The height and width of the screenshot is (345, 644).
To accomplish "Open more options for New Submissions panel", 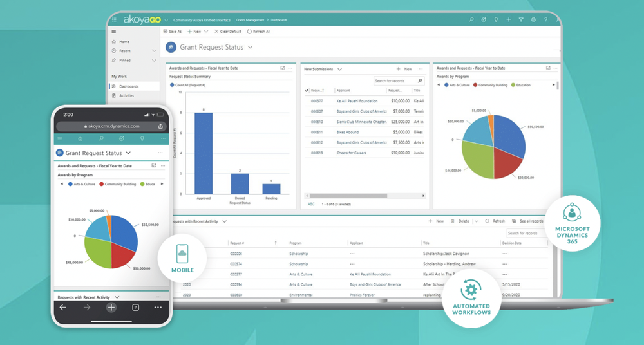I will click(x=421, y=69).
